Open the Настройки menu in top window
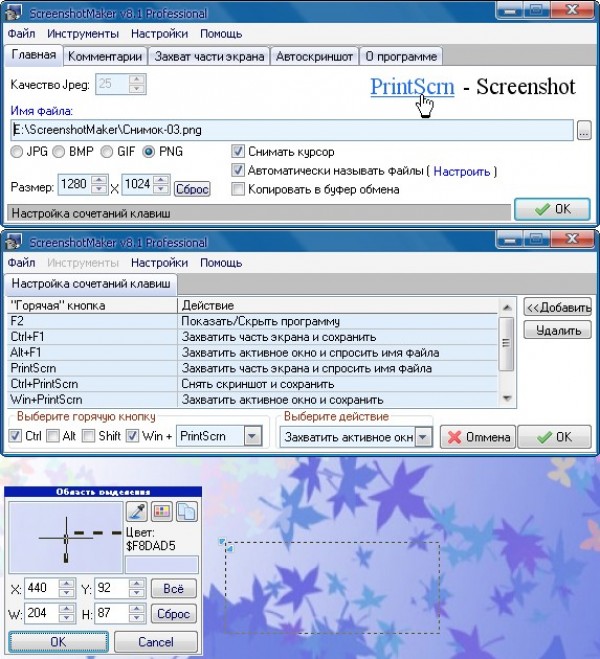The height and width of the screenshot is (659, 600). pos(159,33)
